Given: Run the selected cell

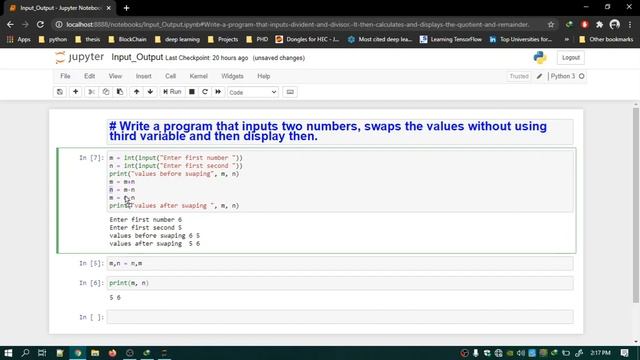Looking at the screenshot, I should (x=172, y=92).
